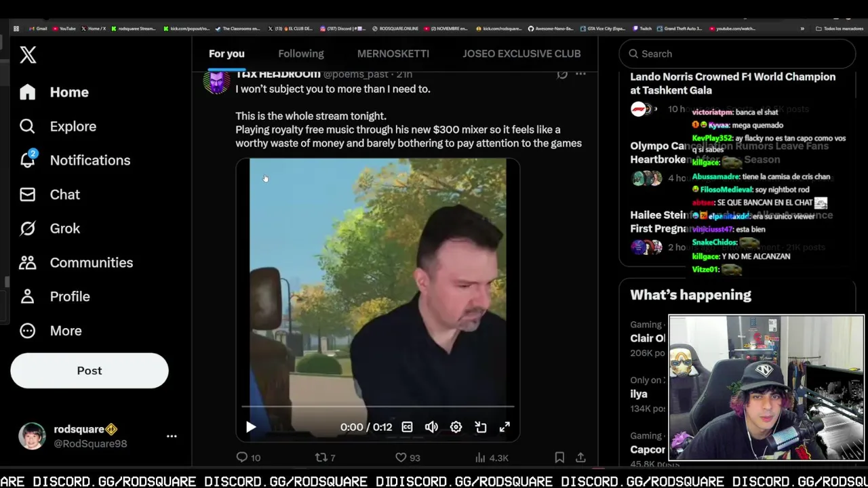Viewport: 868px width, 488px height.
Task: Open the Gmail bookmark
Action: pyautogui.click(x=38, y=28)
